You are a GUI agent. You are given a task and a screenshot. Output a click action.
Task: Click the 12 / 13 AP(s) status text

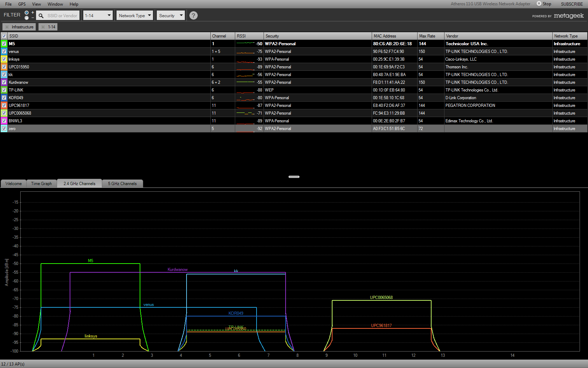13,364
